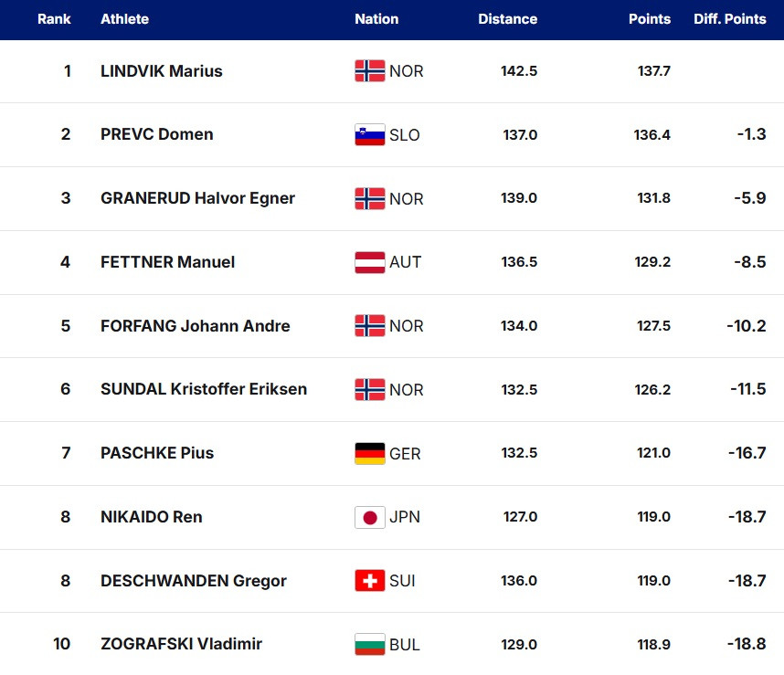This screenshot has height=675, width=784.
Task: Click the Diff. Points column header
Action: pos(729,19)
